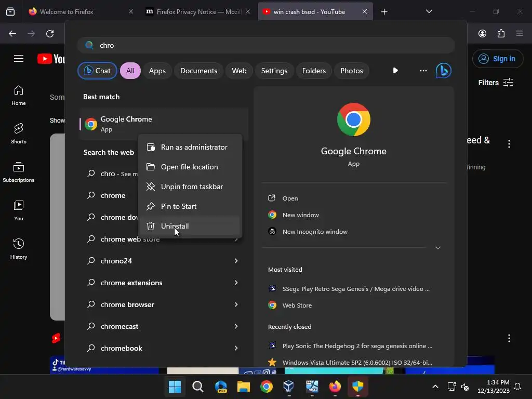532x399 pixels.
Task: Go to YouTube Home in sidebar
Action: (19, 96)
